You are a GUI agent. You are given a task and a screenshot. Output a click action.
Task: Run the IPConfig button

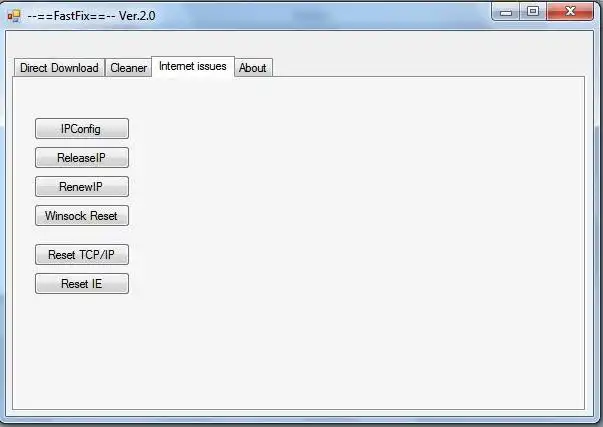click(82, 128)
